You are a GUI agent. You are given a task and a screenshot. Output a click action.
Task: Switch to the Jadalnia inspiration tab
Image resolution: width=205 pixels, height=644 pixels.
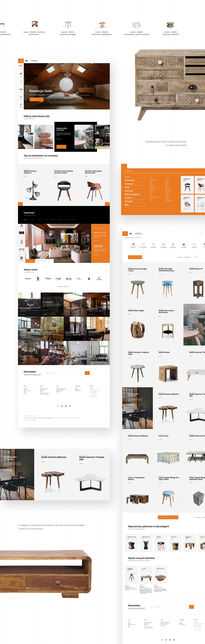click(x=32, y=219)
